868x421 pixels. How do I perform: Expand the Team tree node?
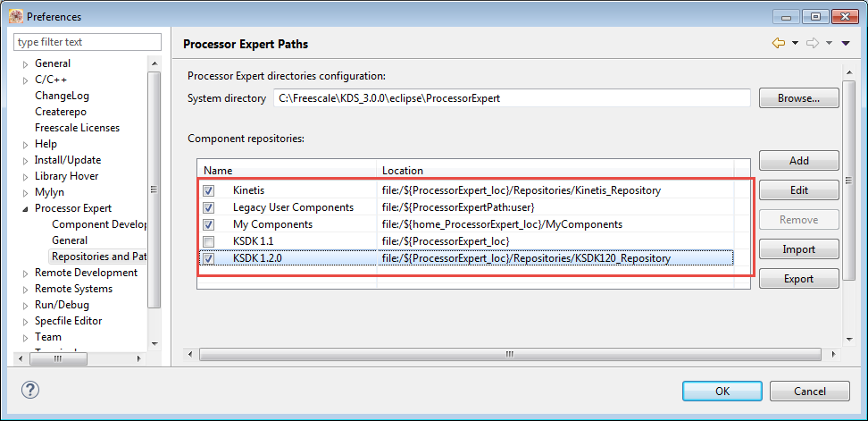pyautogui.click(x=25, y=337)
